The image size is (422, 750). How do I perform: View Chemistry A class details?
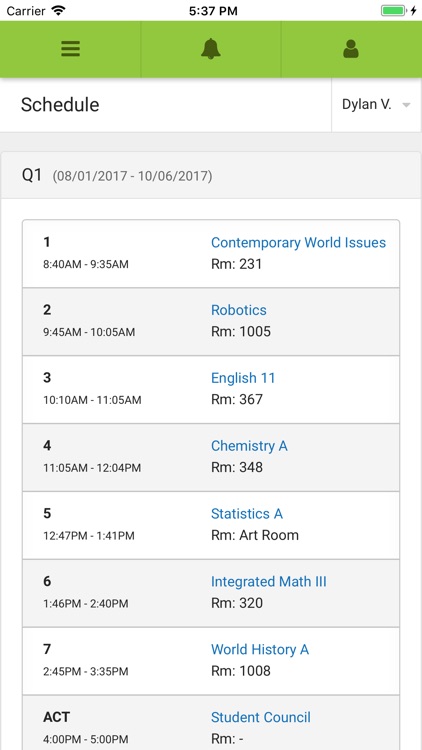coord(249,446)
